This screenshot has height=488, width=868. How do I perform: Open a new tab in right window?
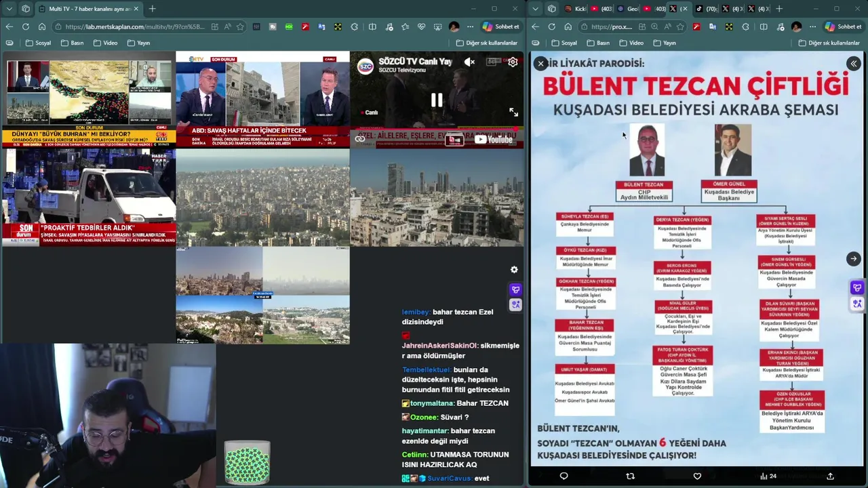pos(778,9)
